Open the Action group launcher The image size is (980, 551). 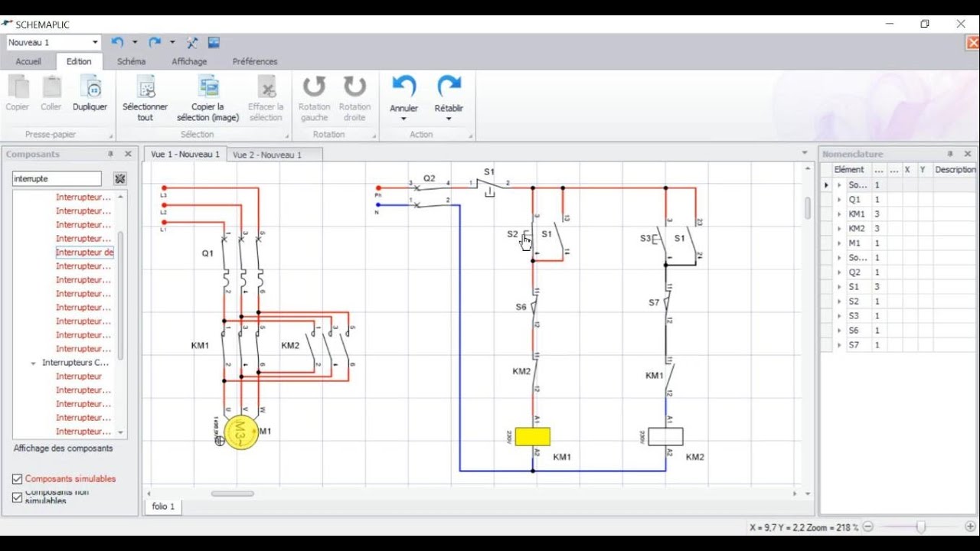471,136
